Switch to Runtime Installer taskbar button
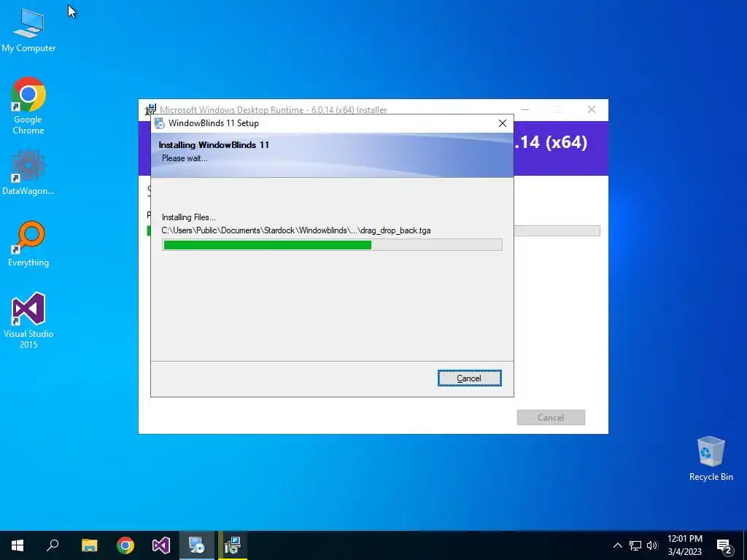 pos(233,545)
